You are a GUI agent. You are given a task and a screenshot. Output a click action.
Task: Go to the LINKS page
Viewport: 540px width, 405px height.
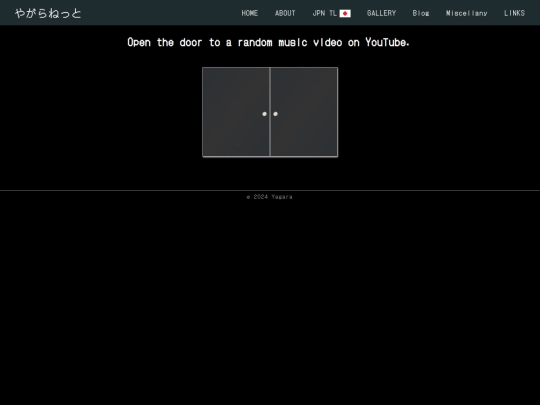515,13
